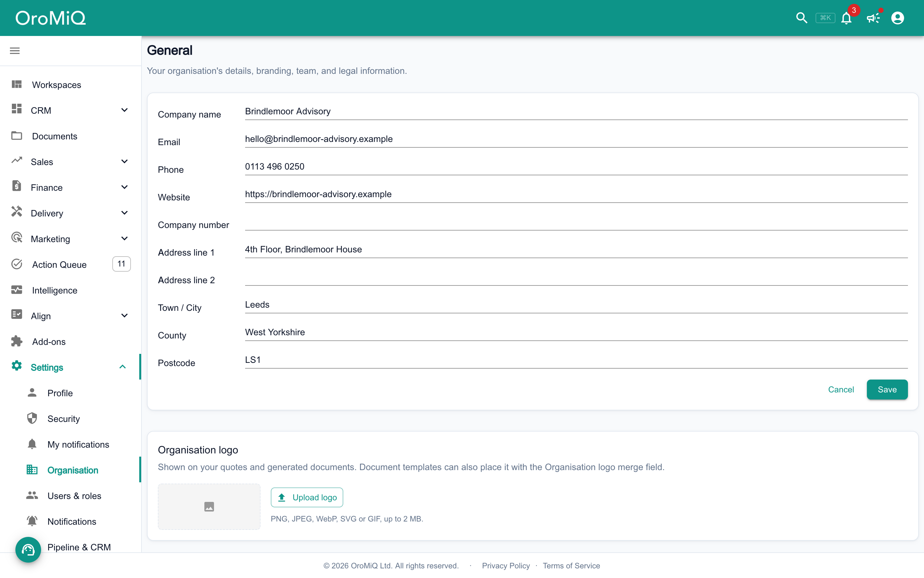Open the support headset chat button
The height and width of the screenshot is (578, 924).
[x=28, y=550]
